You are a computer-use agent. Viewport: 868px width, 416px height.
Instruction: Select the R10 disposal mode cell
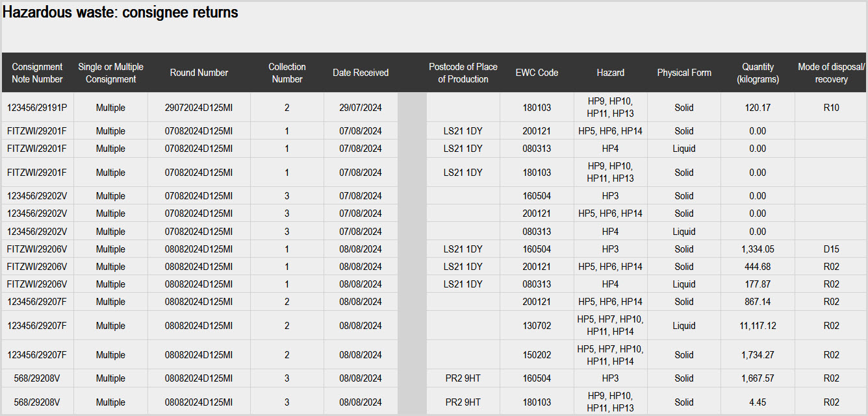831,108
